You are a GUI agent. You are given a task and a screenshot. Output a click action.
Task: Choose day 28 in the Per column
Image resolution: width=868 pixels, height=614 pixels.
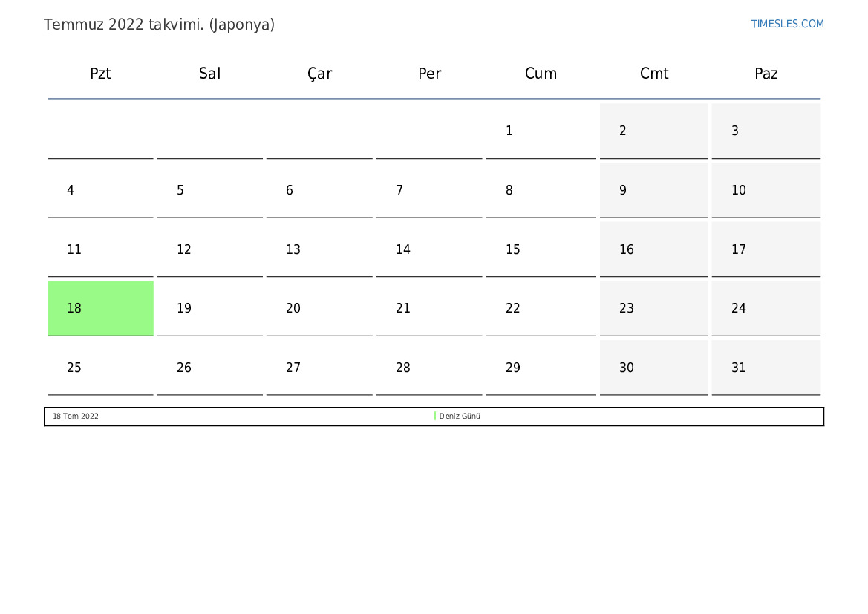coord(429,368)
